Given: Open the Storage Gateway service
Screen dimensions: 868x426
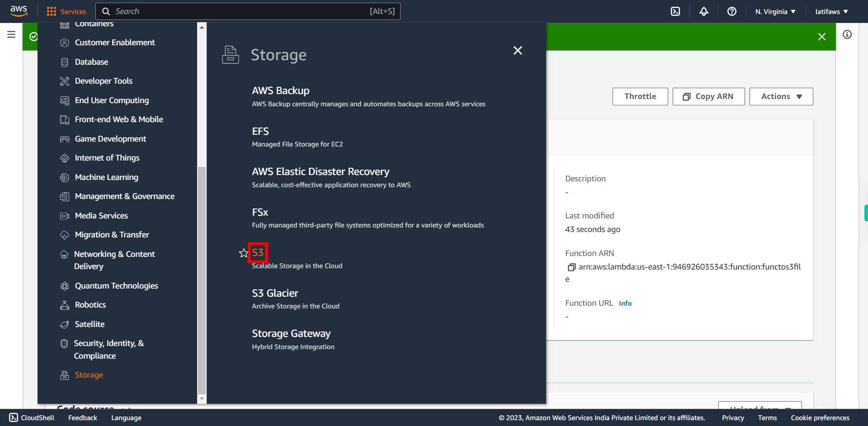Looking at the screenshot, I should [x=291, y=333].
